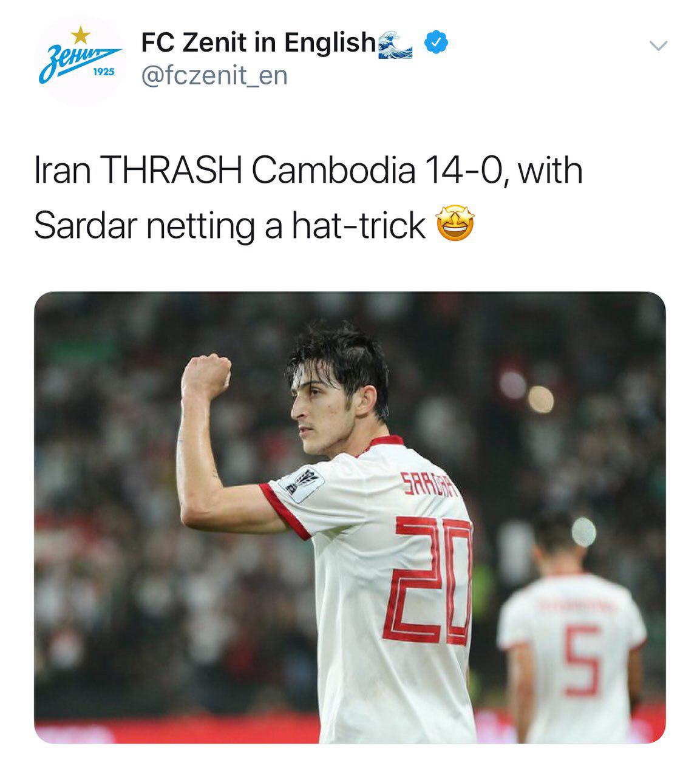Open the attached match photo
The image size is (700, 777).
[350, 517]
